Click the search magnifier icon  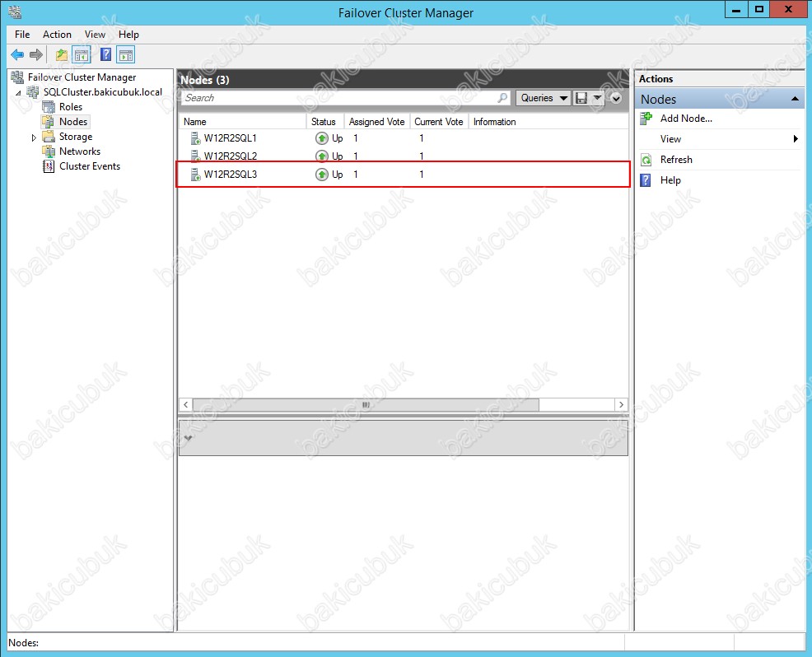pyautogui.click(x=502, y=98)
